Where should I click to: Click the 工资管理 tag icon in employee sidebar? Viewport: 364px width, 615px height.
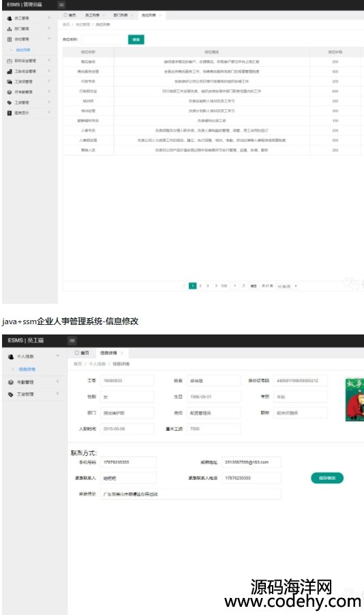11,394
